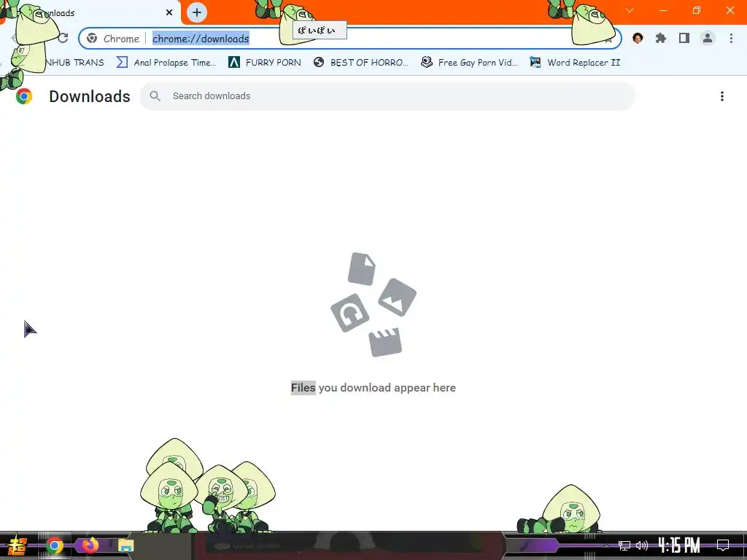Open the volume control tray icon

click(642, 545)
